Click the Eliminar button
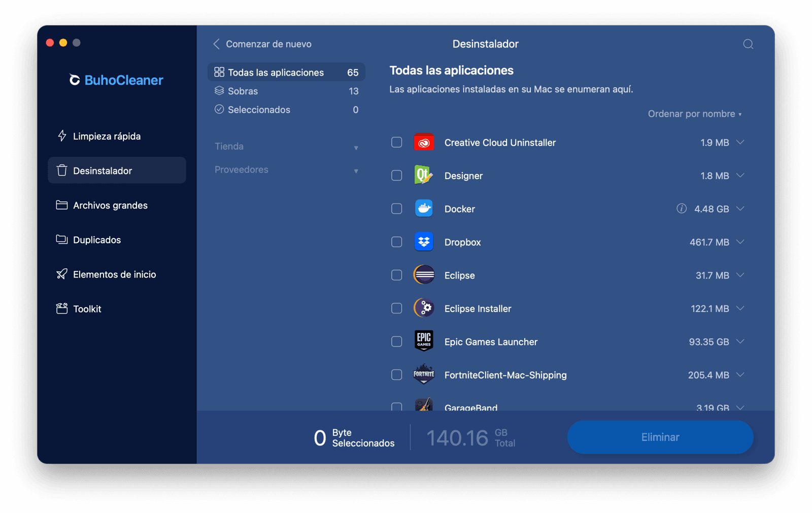 [660, 437]
